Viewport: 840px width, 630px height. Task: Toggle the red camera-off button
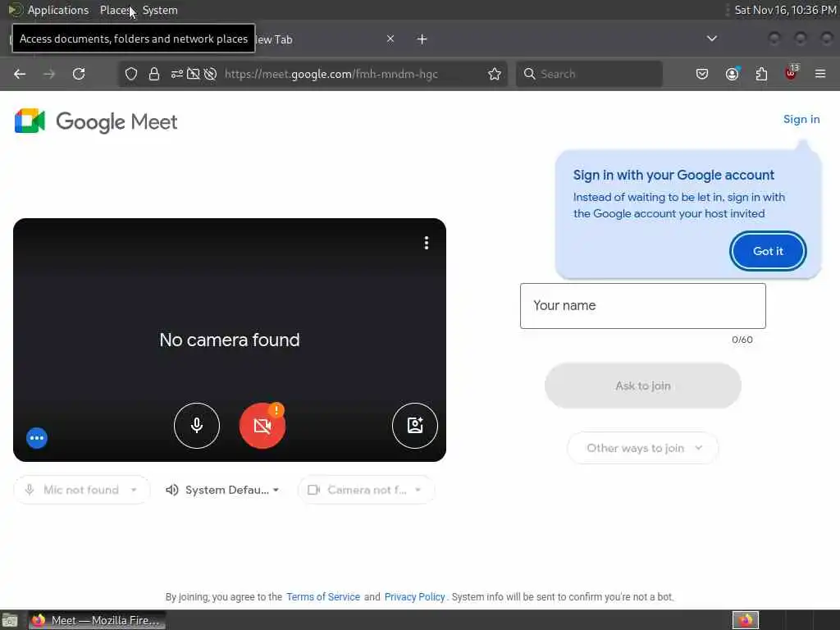262,426
